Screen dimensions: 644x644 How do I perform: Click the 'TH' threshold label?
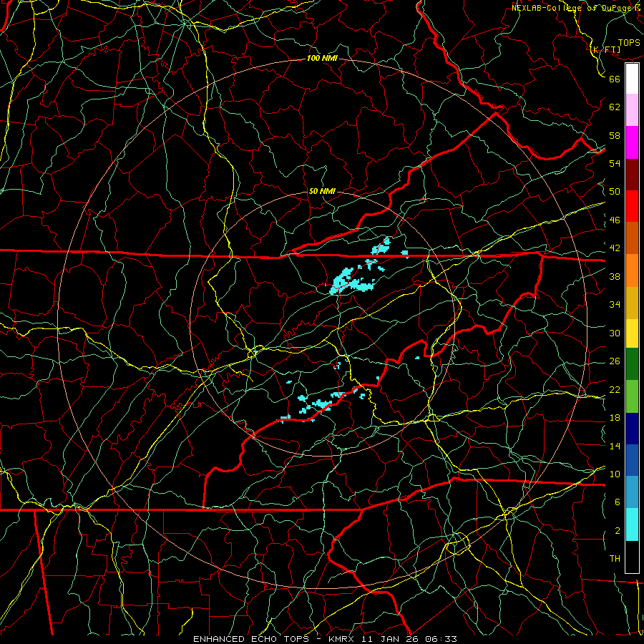click(615, 559)
